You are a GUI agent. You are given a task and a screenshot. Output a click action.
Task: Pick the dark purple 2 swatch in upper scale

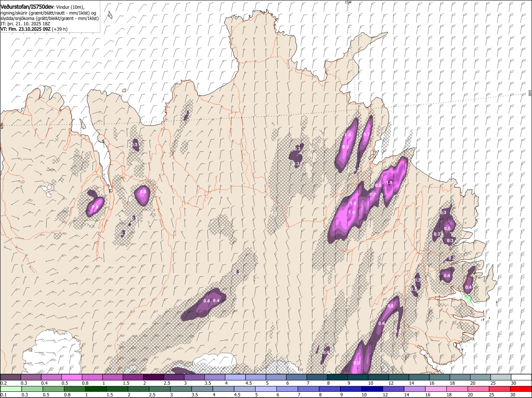(x=153, y=377)
